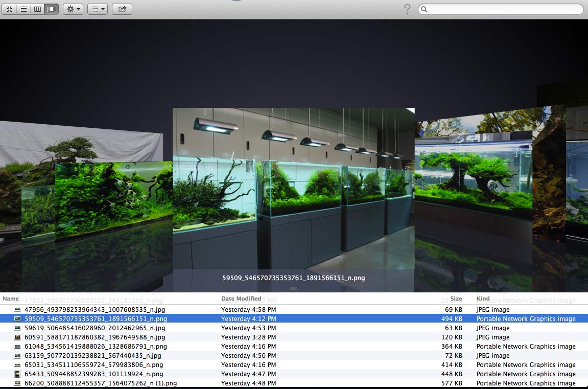Viewport: 588px width, 389px height.
Task: Click the file icon of 47966 jpg row
Action: point(17,309)
